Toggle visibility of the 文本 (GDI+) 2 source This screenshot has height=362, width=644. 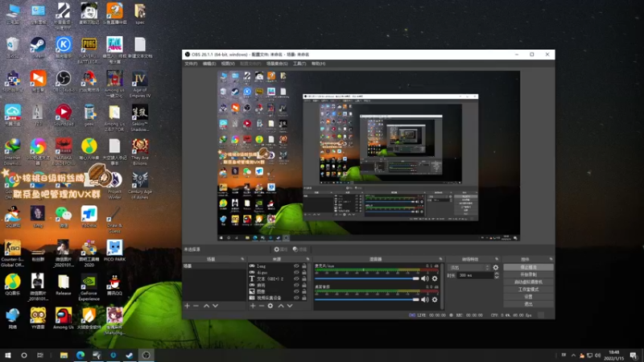[296, 278]
